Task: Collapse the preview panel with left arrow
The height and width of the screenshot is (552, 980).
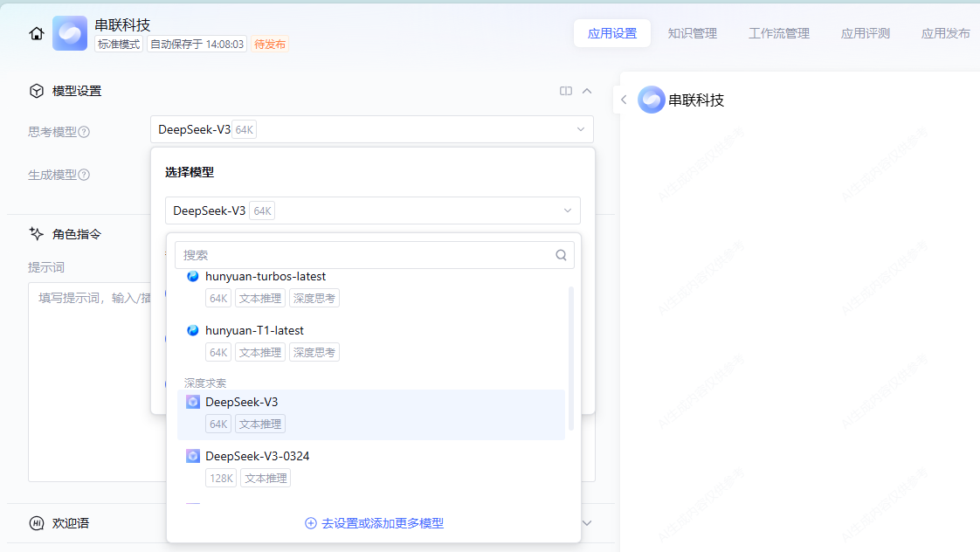Action: click(x=624, y=100)
